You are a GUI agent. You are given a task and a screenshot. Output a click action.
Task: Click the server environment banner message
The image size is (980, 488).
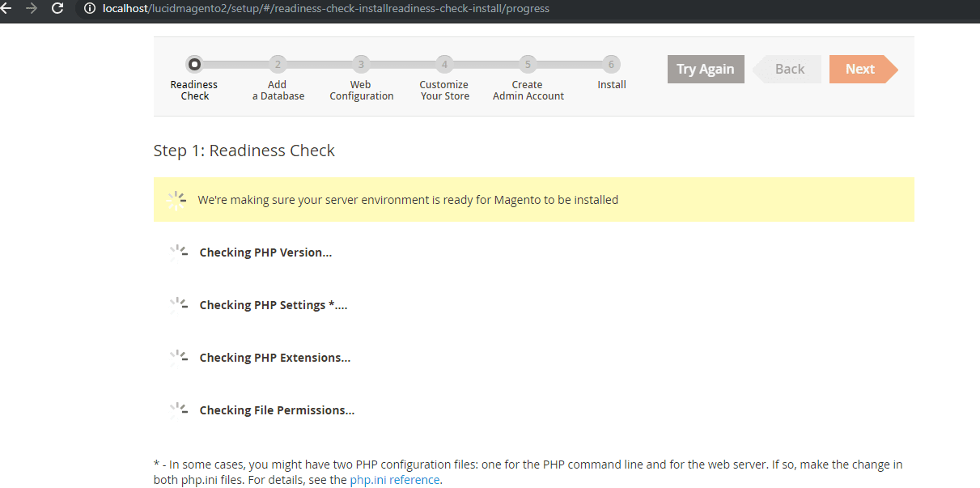coord(408,200)
